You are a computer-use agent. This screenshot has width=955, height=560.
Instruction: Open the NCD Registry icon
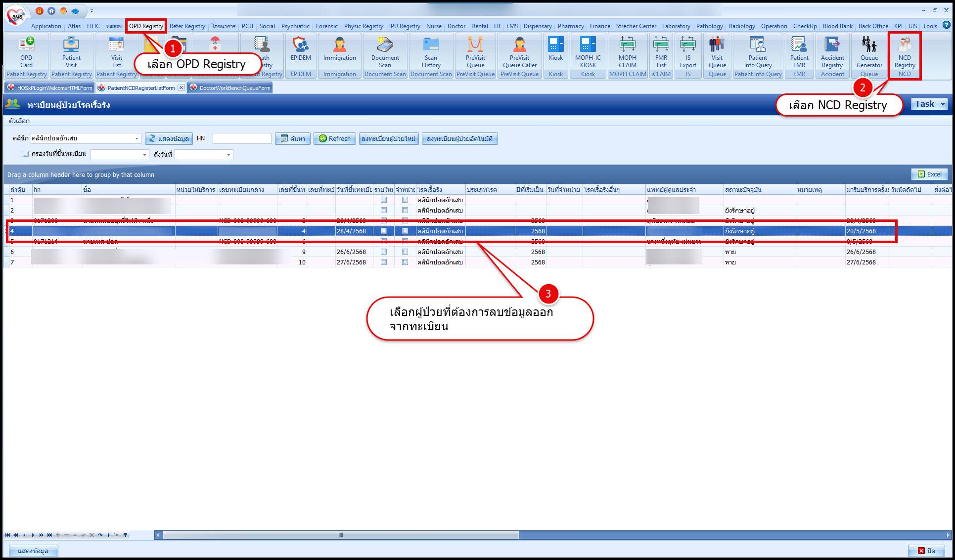coord(904,53)
